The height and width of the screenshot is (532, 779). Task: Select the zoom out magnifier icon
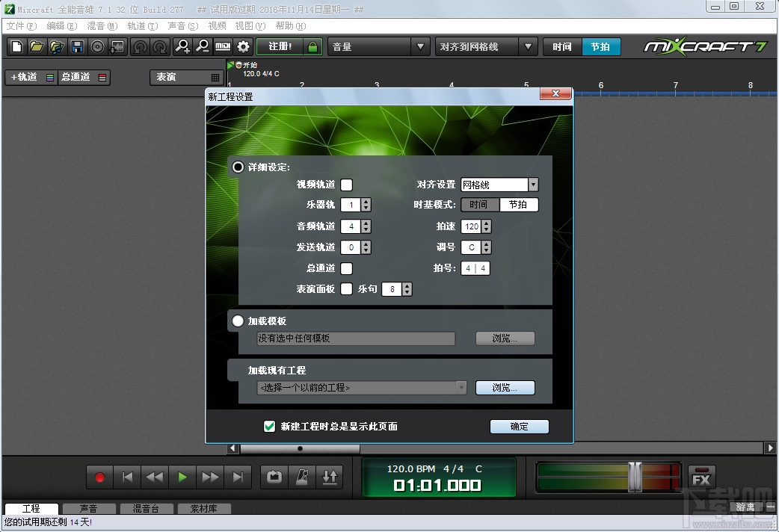pyautogui.click(x=203, y=46)
